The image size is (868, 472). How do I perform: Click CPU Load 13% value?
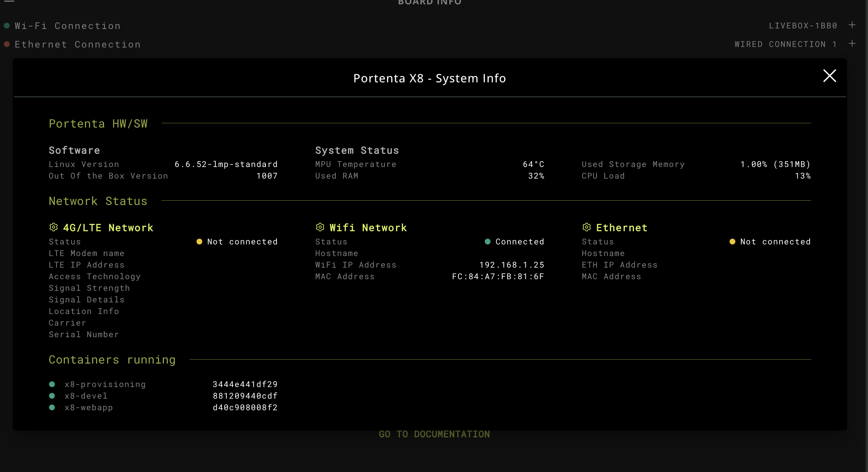(803, 176)
